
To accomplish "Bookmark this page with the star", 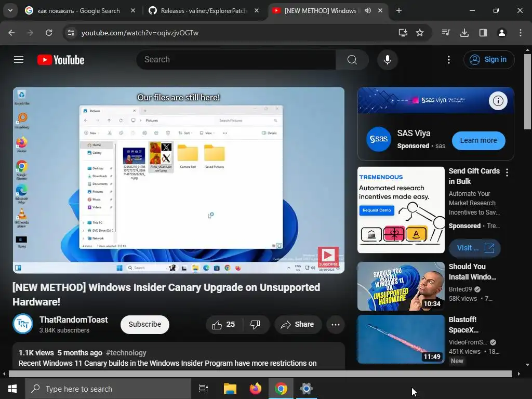I will pos(420,33).
